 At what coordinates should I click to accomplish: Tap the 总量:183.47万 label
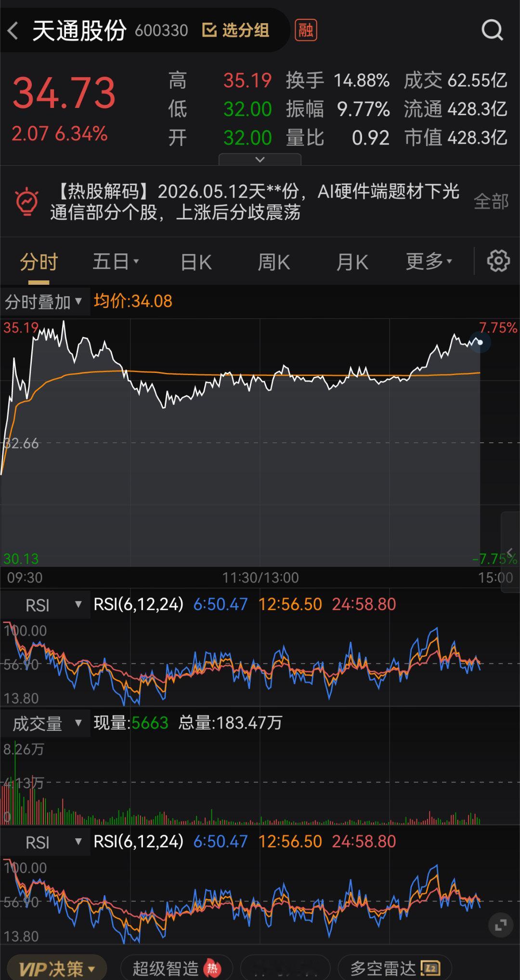pyautogui.click(x=230, y=723)
